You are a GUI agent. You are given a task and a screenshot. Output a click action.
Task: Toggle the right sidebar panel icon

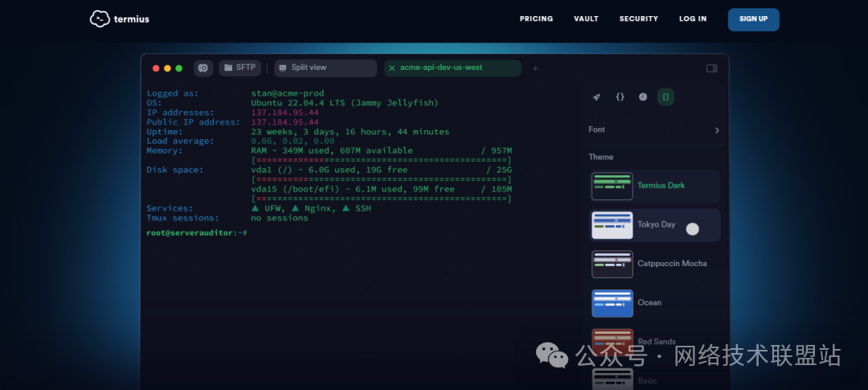[711, 68]
